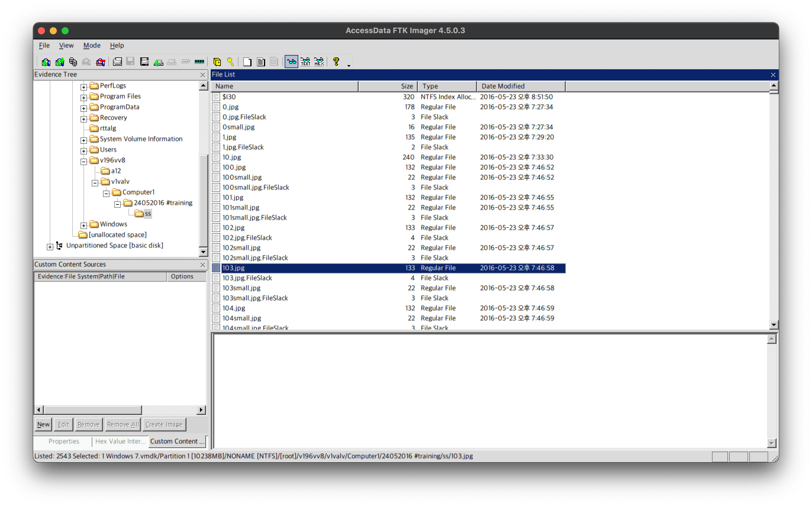This screenshot has height=506, width=812.
Task: Click the grayed Export Directory Listing icon
Action: (x=274, y=62)
